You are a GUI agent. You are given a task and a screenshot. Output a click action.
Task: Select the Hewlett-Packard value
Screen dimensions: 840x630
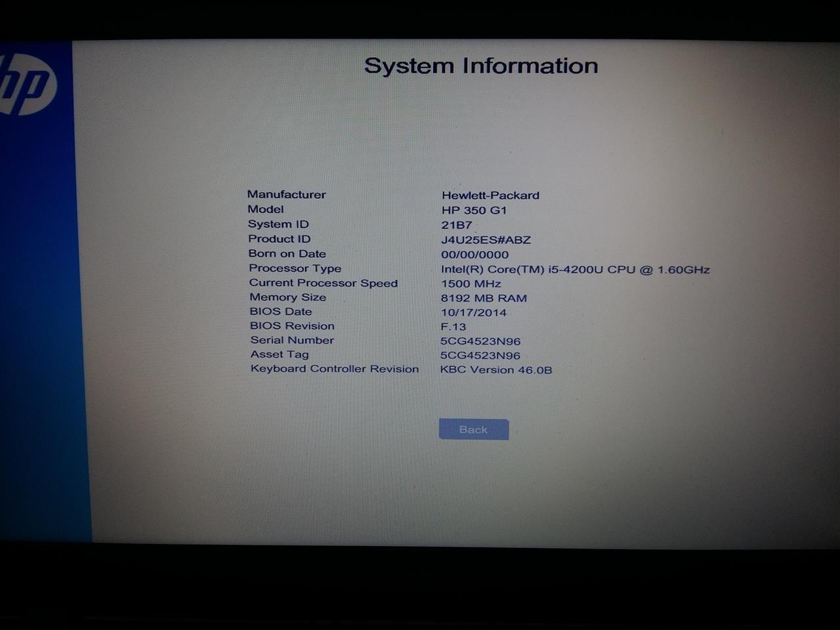(490, 195)
